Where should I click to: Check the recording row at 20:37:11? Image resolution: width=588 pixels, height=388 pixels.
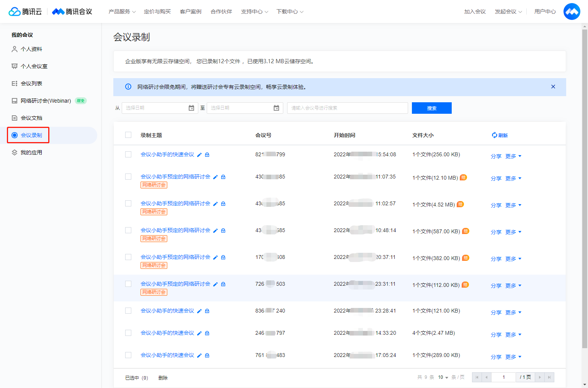pos(128,257)
